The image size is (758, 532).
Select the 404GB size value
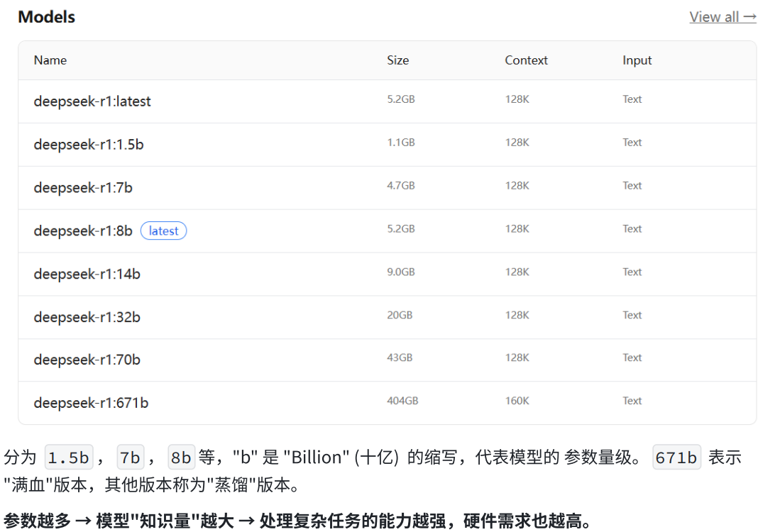coord(402,401)
